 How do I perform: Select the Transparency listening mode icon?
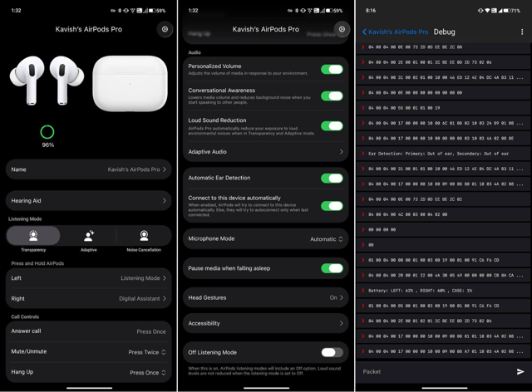(33, 236)
